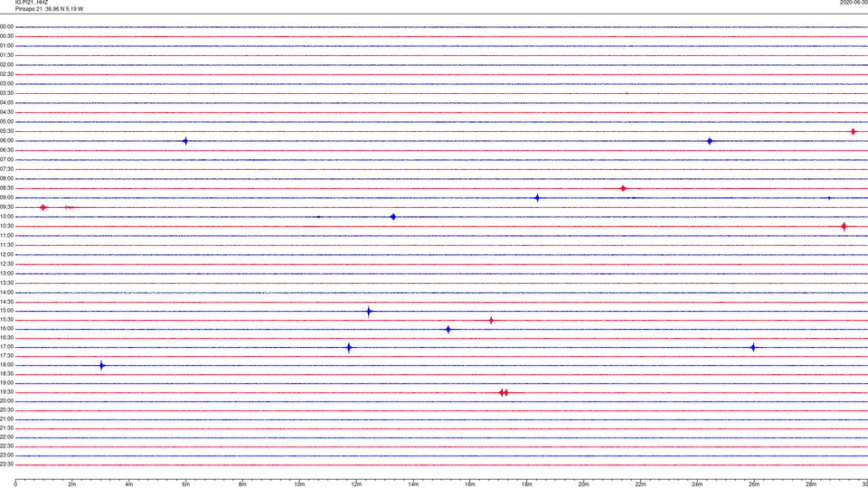
Task: Click the red event spike on the 05:30 trace
Action: [853, 132]
